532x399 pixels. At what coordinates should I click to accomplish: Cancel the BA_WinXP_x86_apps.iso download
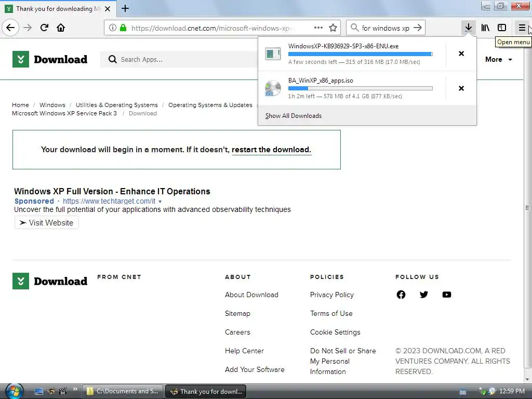pos(461,88)
